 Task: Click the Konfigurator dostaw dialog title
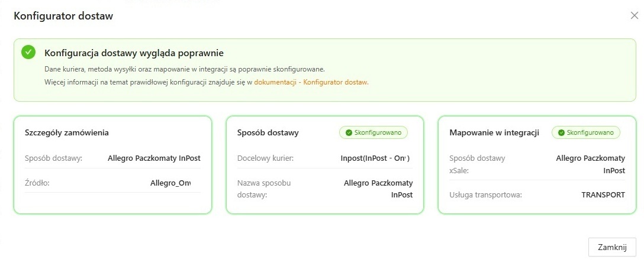(x=63, y=16)
